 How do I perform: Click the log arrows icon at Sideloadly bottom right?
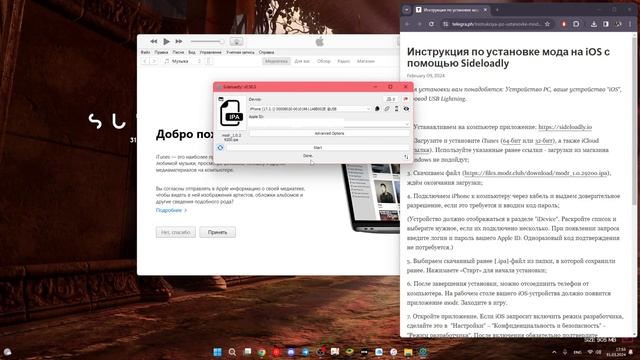pyautogui.click(x=406, y=157)
